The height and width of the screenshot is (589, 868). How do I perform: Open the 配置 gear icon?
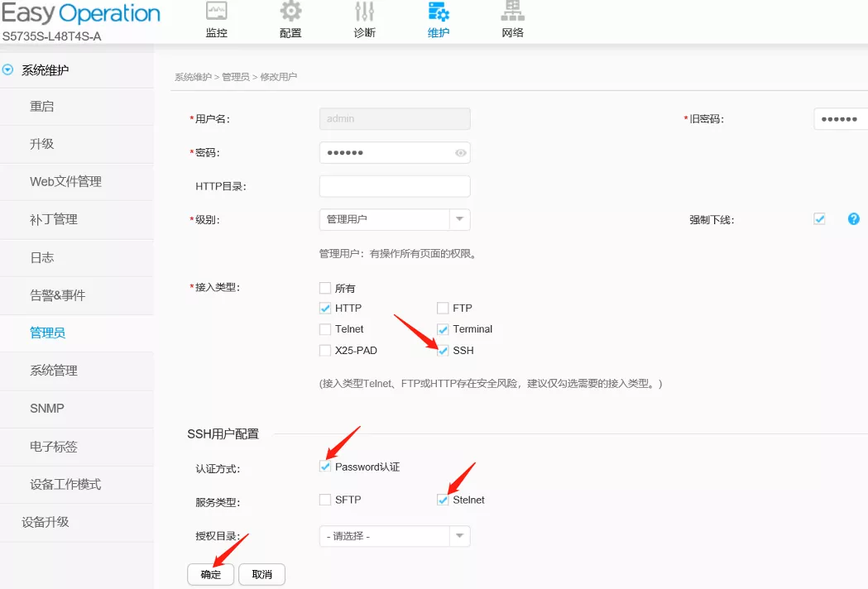(x=290, y=12)
